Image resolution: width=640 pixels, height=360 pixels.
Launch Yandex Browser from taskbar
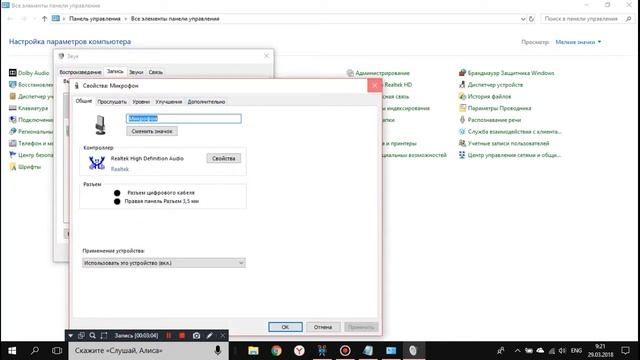(299, 351)
